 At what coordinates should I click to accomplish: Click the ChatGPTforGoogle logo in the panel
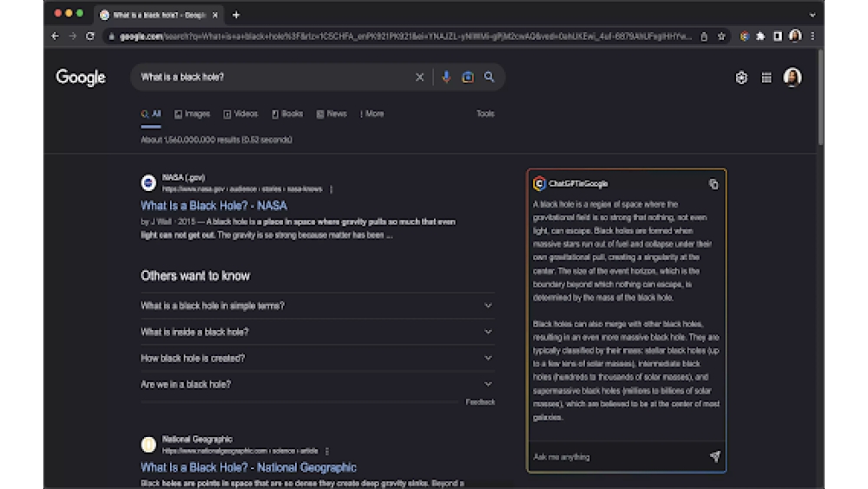tap(539, 183)
